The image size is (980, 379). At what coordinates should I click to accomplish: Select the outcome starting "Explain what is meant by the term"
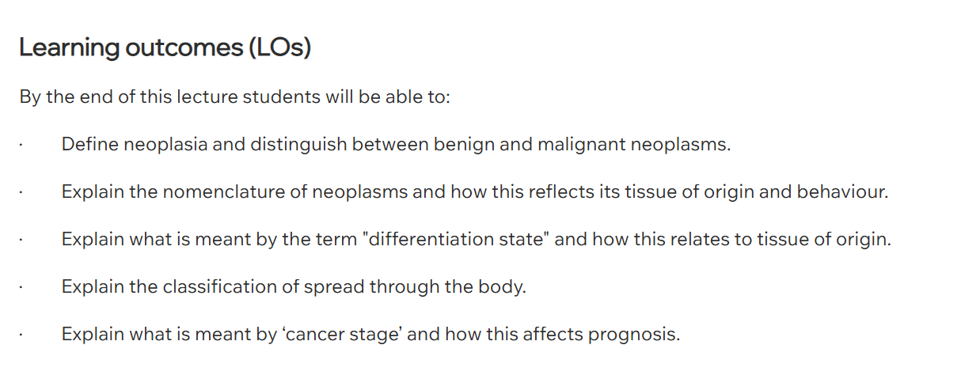tap(476, 240)
